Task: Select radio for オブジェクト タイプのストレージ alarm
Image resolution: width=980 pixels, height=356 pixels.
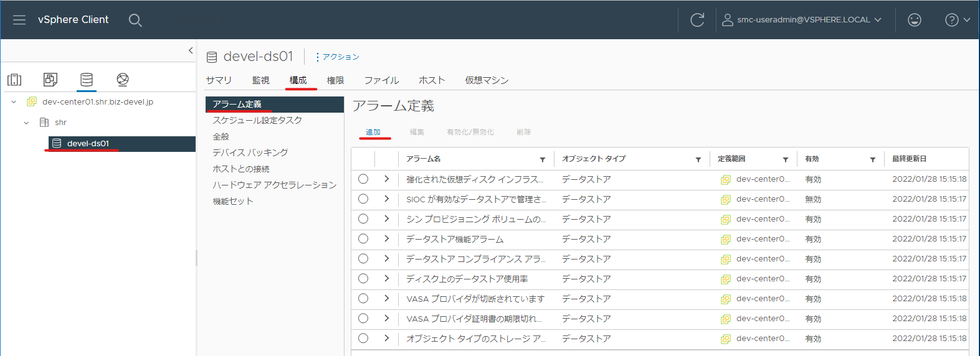Action: [363, 339]
